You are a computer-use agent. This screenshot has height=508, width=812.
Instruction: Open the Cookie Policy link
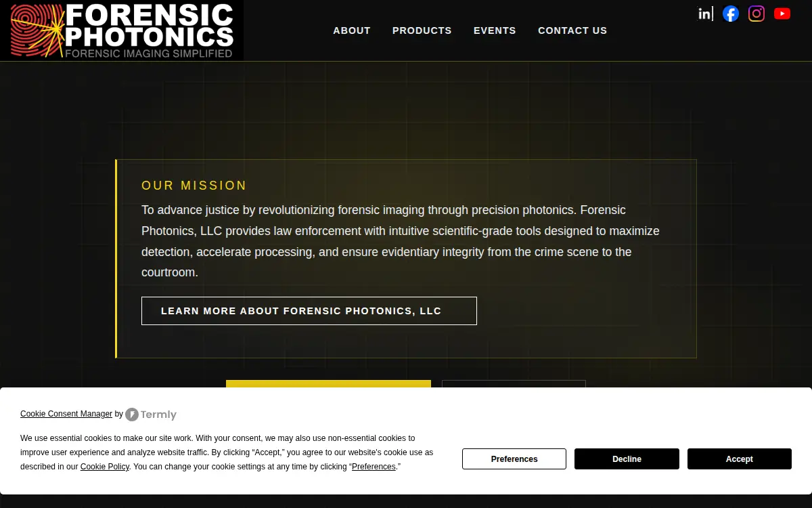click(105, 467)
